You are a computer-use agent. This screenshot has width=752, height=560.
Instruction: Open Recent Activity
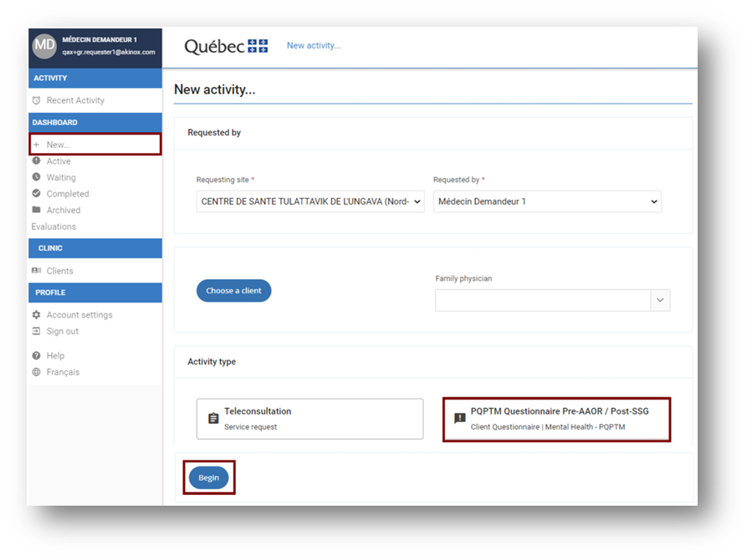tap(75, 100)
